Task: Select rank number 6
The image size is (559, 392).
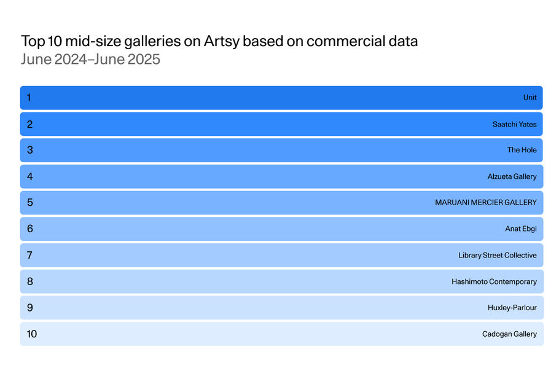Action: [29, 229]
